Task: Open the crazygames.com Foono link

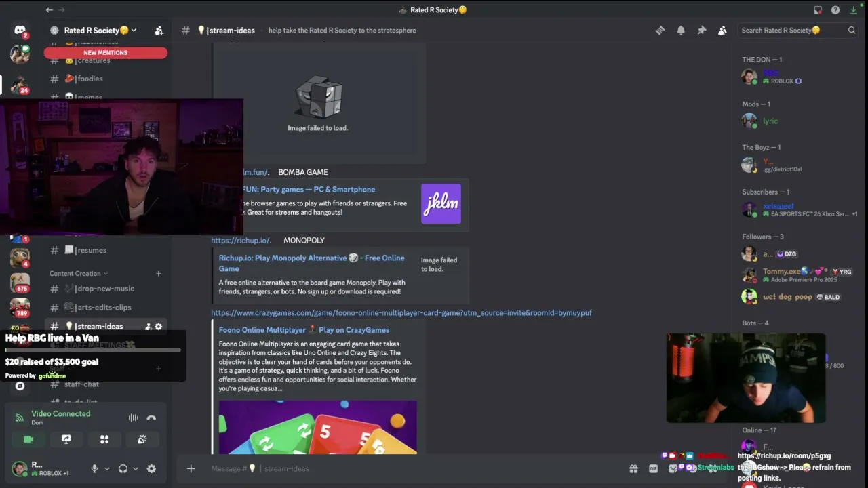Action: tap(401, 313)
